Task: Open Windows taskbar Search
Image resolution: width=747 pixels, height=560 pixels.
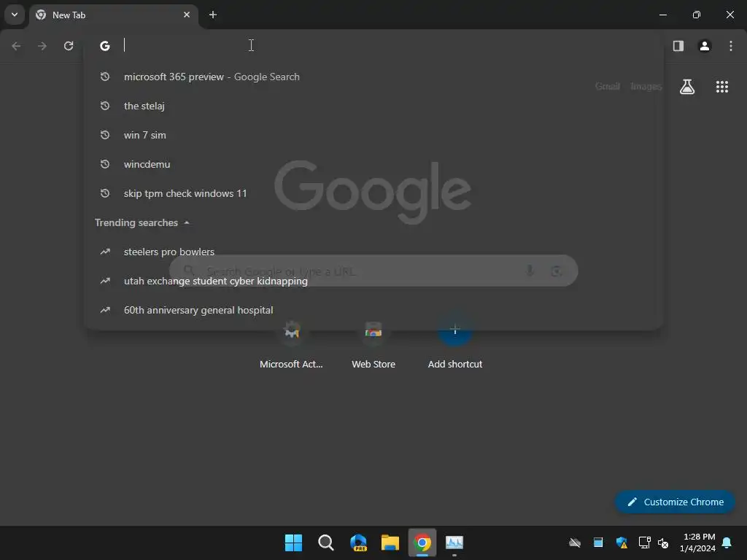Action: tap(326, 542)
